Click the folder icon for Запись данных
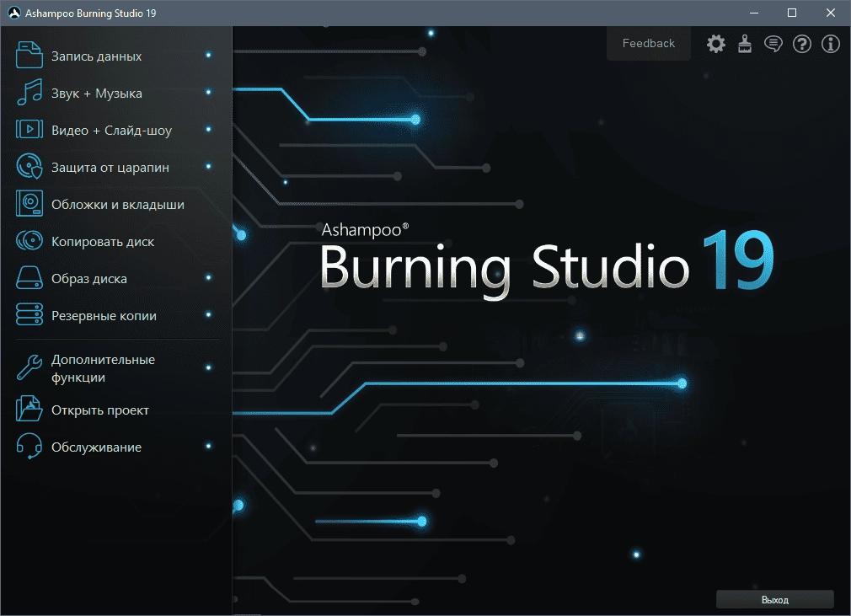Image resolution: width=851 pixels, height=616 pixels. [x=29, y=56]
